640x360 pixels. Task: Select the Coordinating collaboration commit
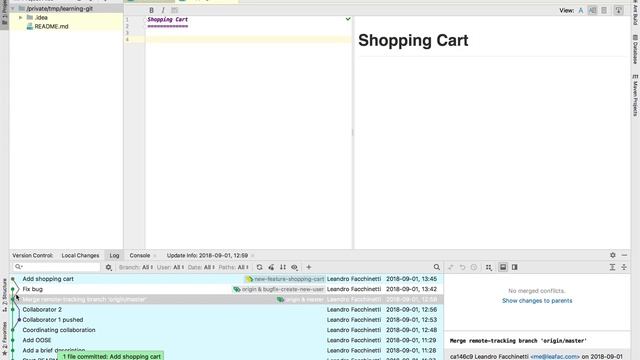[x=226, y=330]
